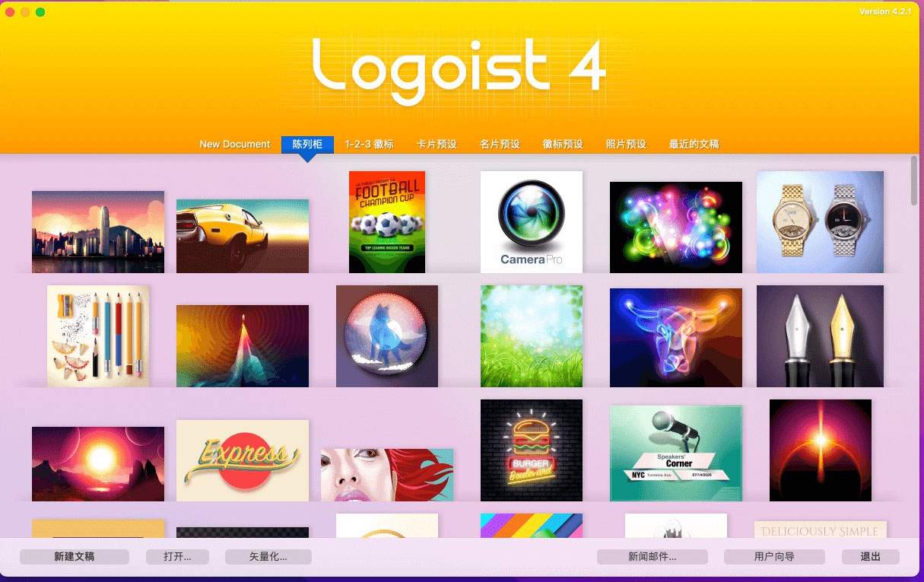Switch to the 名片预设 tab
The width and height of the screenshot is (924, 582).
(500, 144)
